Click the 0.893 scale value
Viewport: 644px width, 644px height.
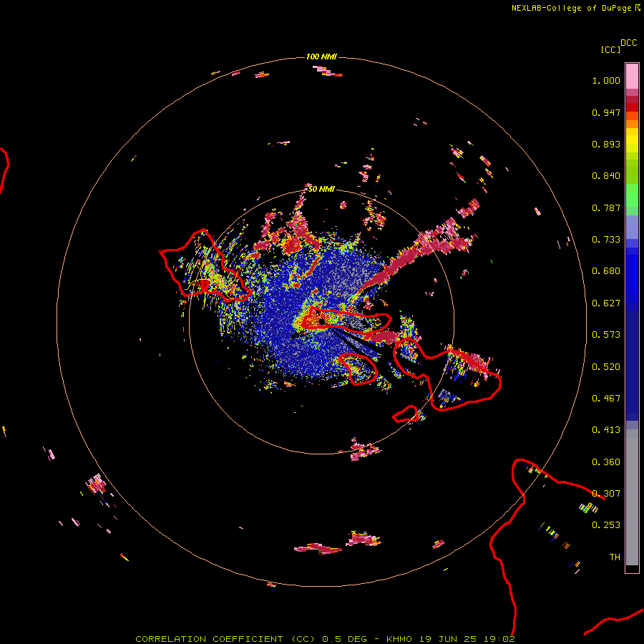click(606, 144)
